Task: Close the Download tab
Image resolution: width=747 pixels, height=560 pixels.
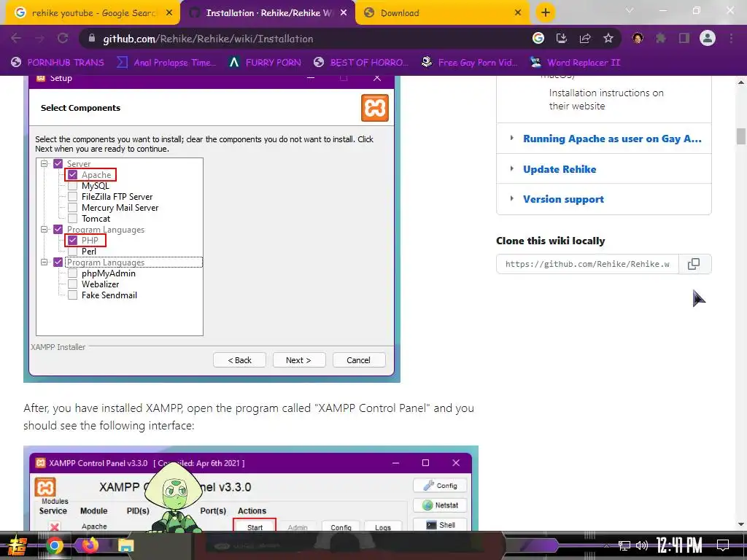Action: 518,13
